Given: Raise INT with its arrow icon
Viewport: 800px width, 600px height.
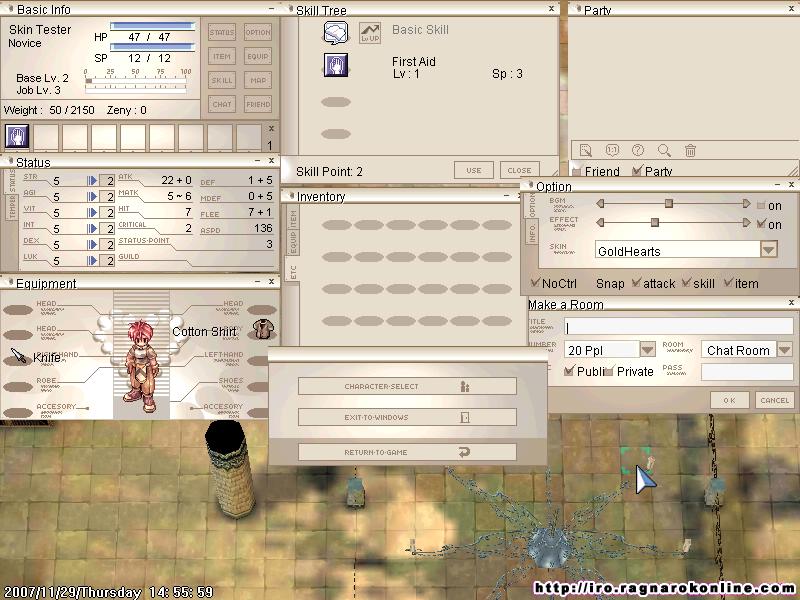Looking at the screenshot, I should [x=92, y=229].
